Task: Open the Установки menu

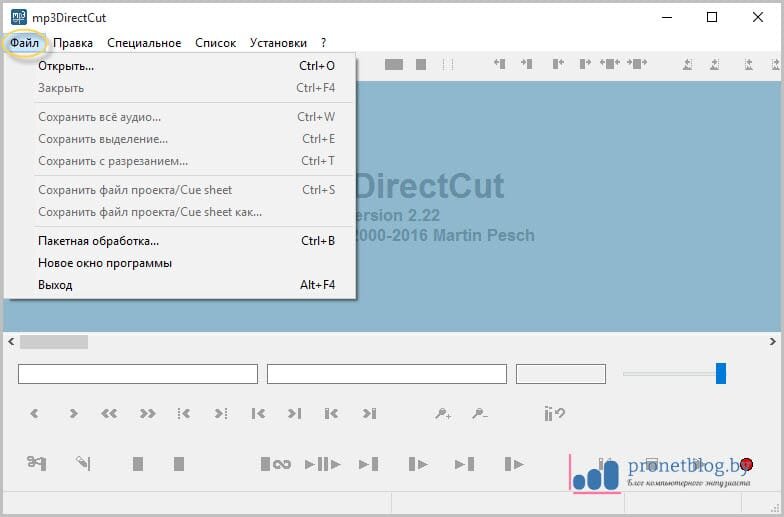Action: tap(278, 43)
